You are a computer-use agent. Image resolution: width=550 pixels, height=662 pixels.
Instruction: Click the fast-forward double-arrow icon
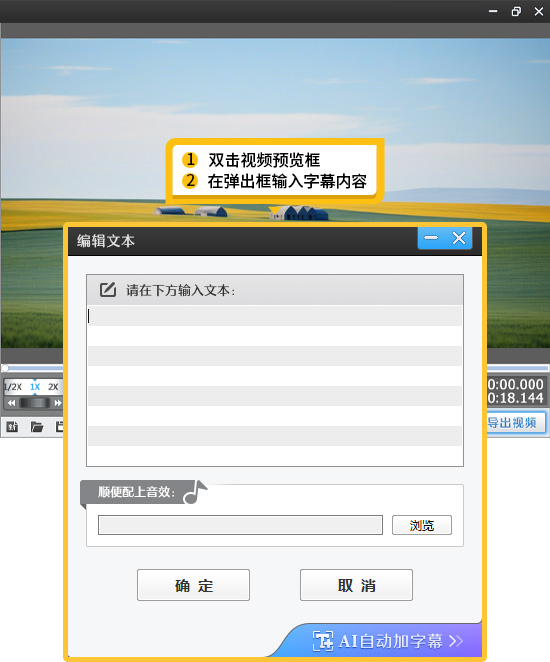coord(57,403)
